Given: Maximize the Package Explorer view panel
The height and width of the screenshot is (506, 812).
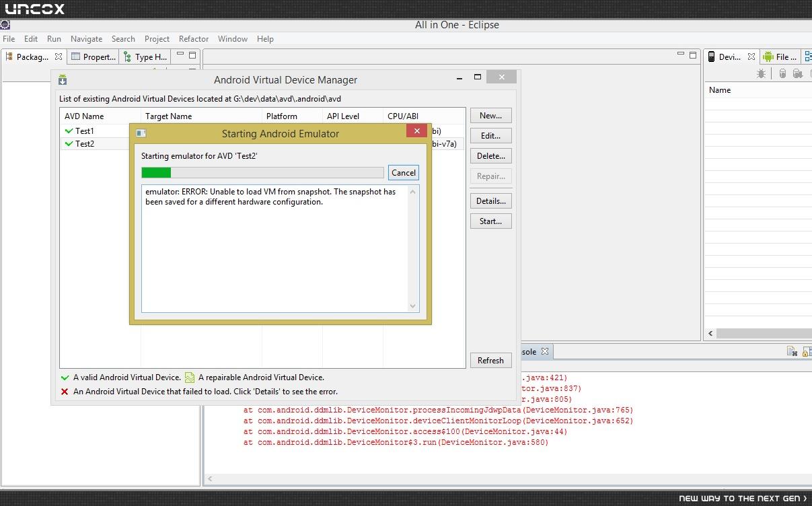Looking at the screenshot, I should [x=192, y=55].
